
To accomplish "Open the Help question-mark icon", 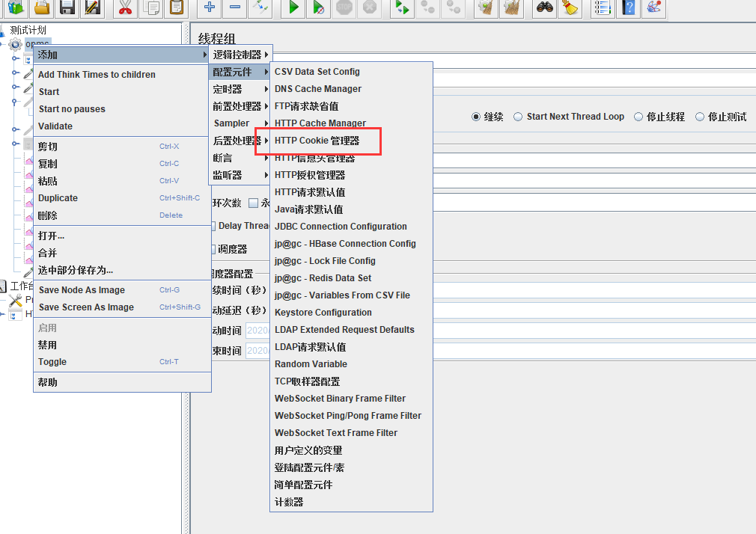I will pyautogui.click(x=627, y=8).
